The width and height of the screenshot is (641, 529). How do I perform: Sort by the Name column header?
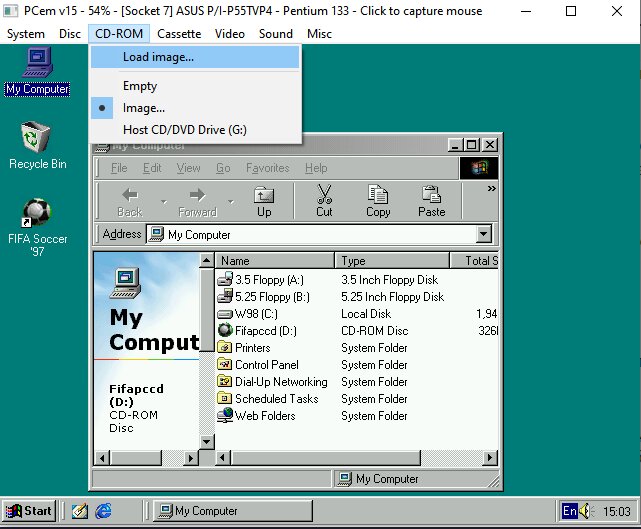pos(275,260)
